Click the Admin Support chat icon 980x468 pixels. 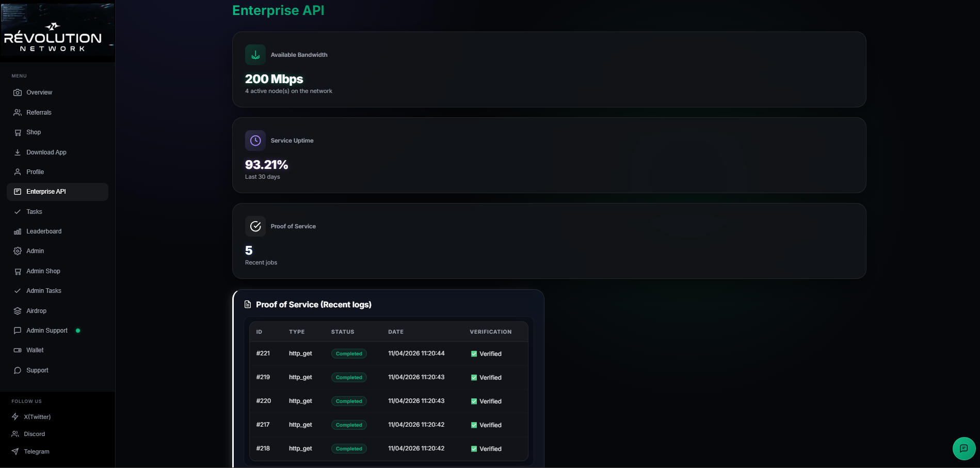tap(18, 331)
